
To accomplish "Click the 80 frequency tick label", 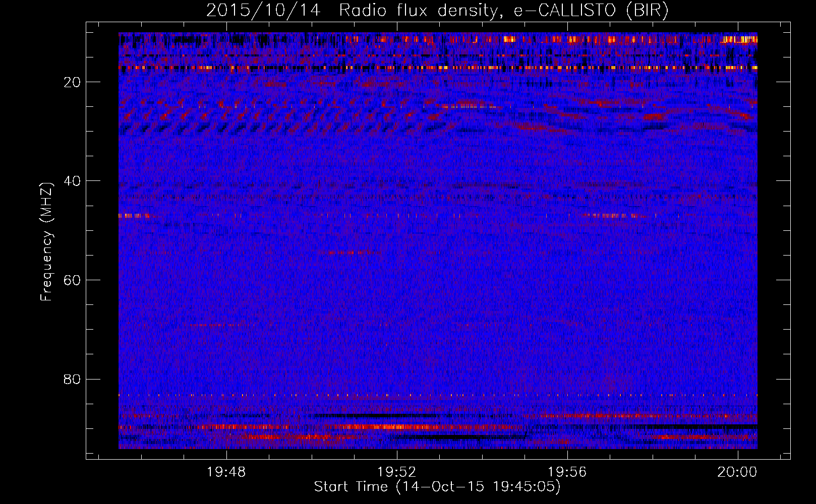I will pyautogui.click(x=73, y=379).
